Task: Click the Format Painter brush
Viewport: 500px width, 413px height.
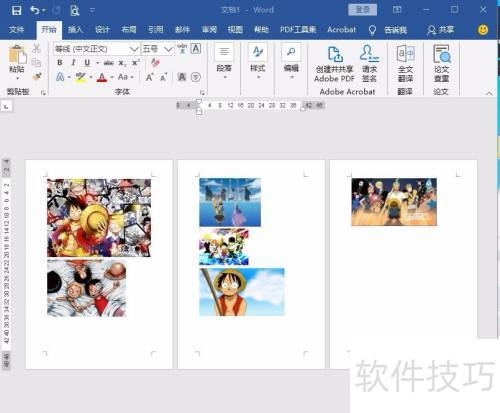Action: coord(37,77)
